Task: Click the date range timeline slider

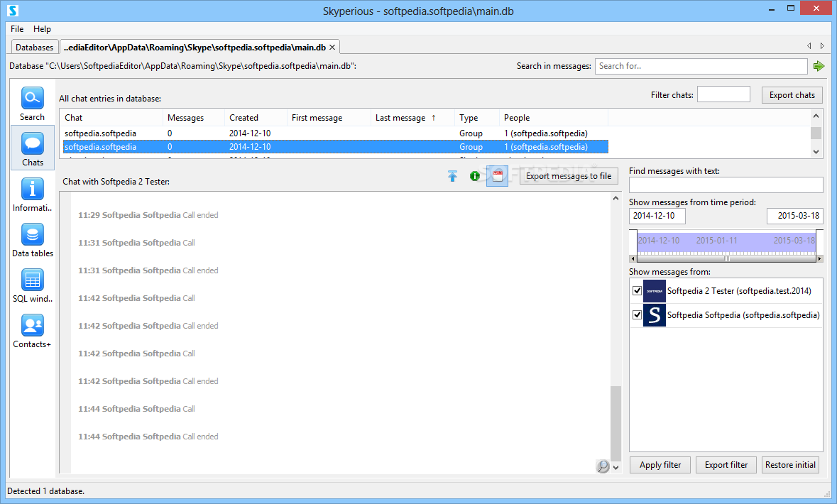Action: pyautogui.click(x=726, y=242)
